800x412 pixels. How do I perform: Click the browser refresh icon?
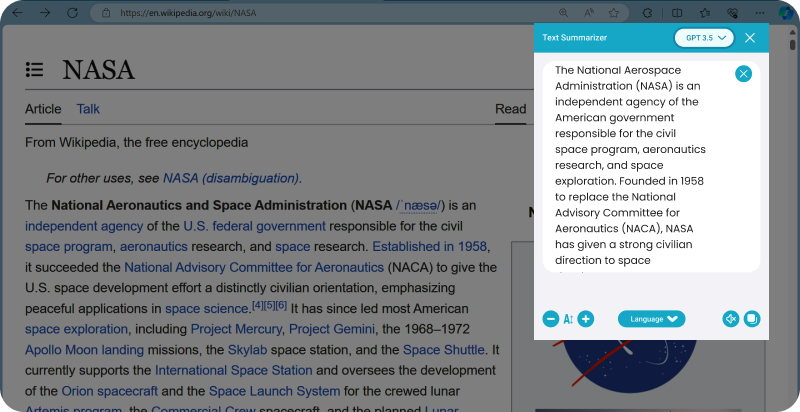point(73,13)
